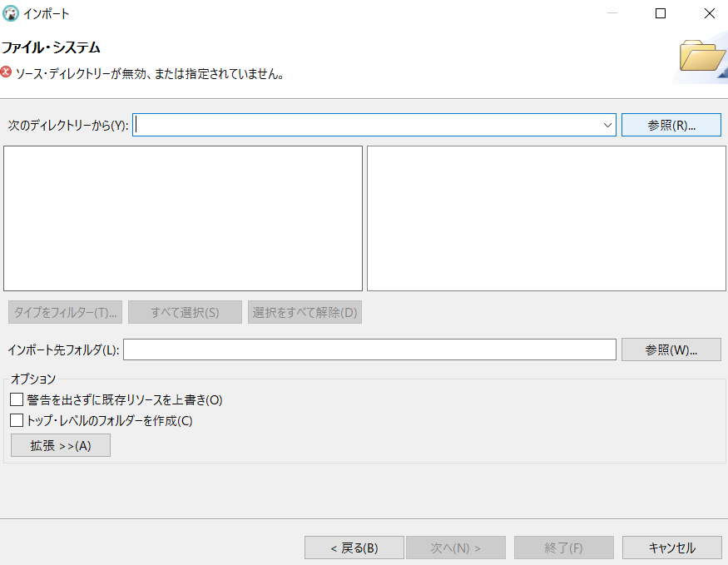Minimize the インポート dialog window
The height and width of the screenshot is (565, 728).
pyautogui.click(x=612, y=13)
